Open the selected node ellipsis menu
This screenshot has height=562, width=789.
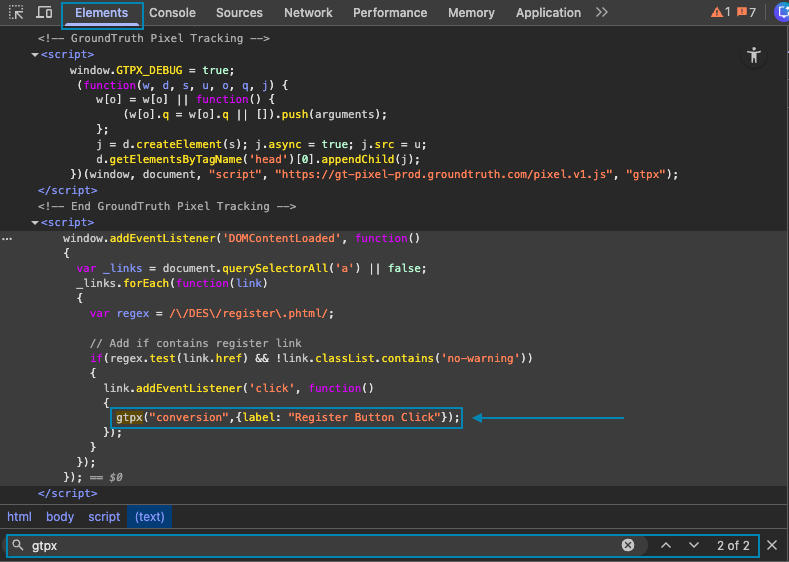(8, 239)
